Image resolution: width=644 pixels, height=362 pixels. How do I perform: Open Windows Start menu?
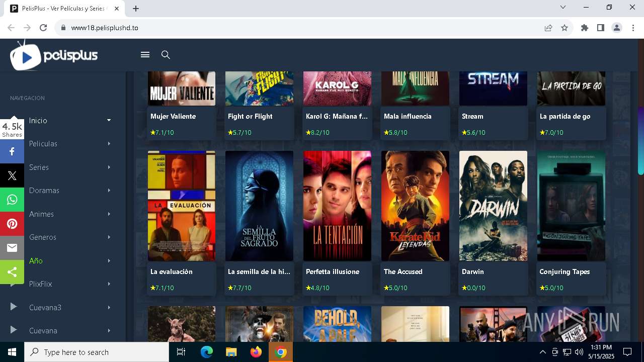(x=12, y=352)
